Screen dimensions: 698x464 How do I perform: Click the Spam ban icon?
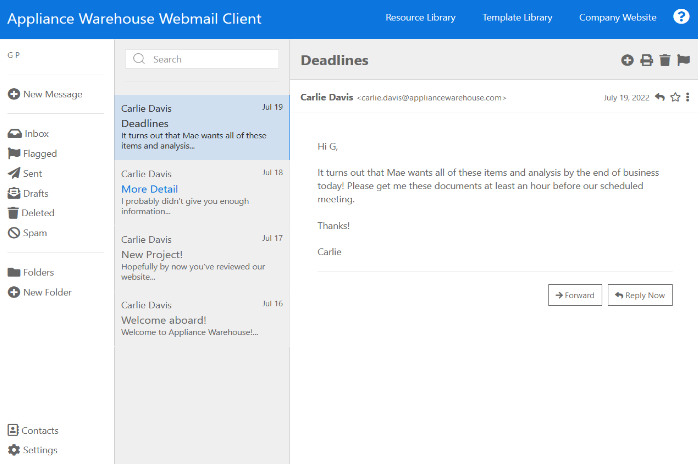(x=14, y=233)
